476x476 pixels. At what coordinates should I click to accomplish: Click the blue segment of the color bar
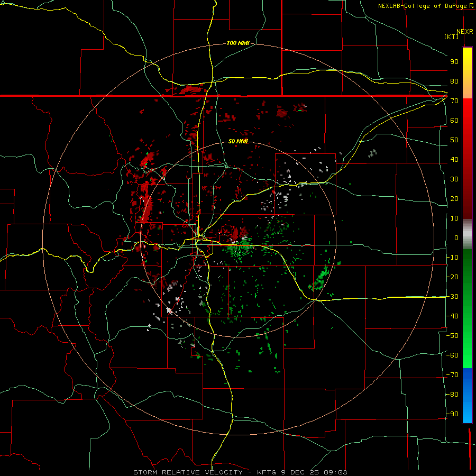[467, 396]
